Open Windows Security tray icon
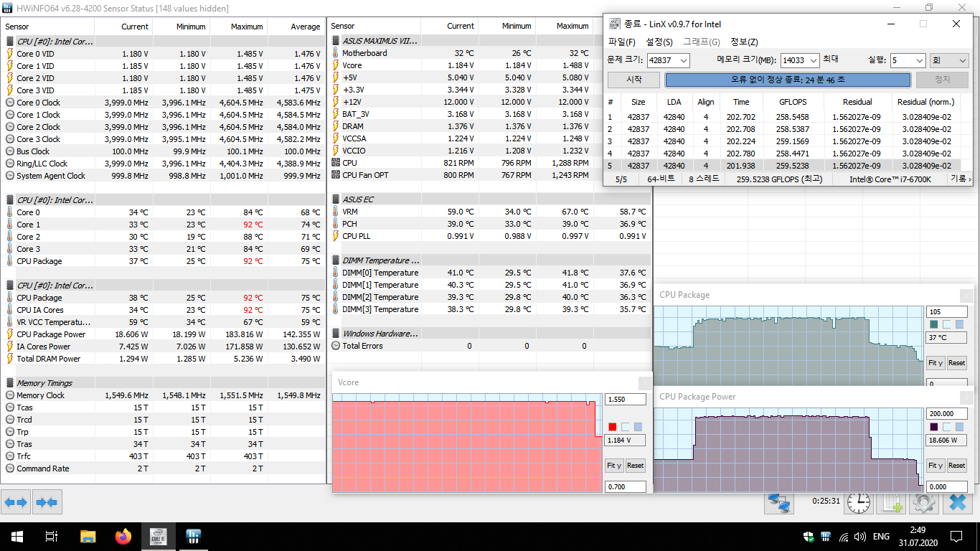Viewport: 980px width, 551px height. 809,537
